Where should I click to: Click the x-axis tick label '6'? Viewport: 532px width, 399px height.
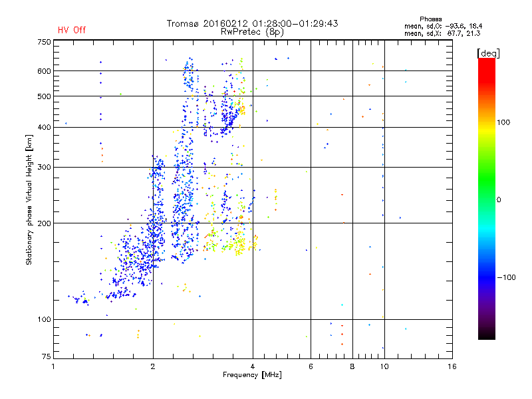point(311,366)
